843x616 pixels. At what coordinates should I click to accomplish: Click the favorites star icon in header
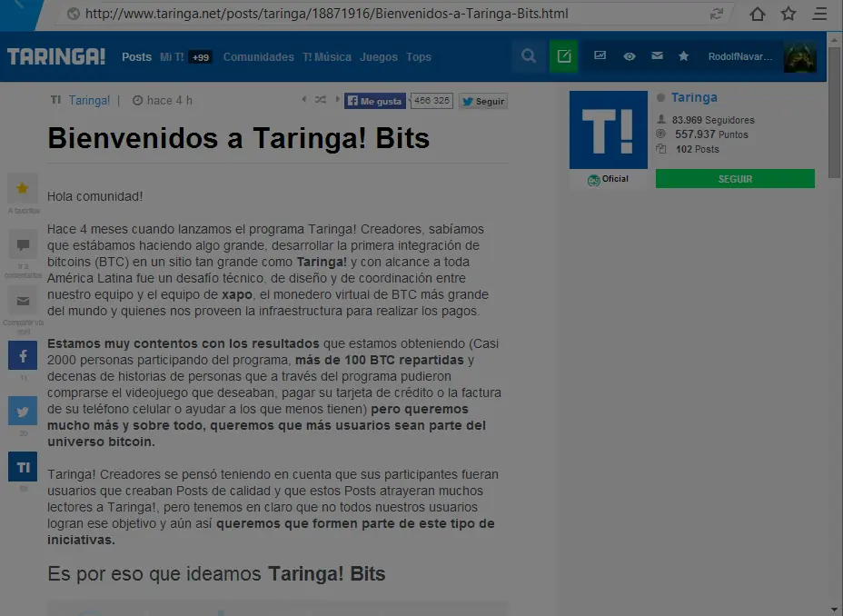[x=683, y=56]
